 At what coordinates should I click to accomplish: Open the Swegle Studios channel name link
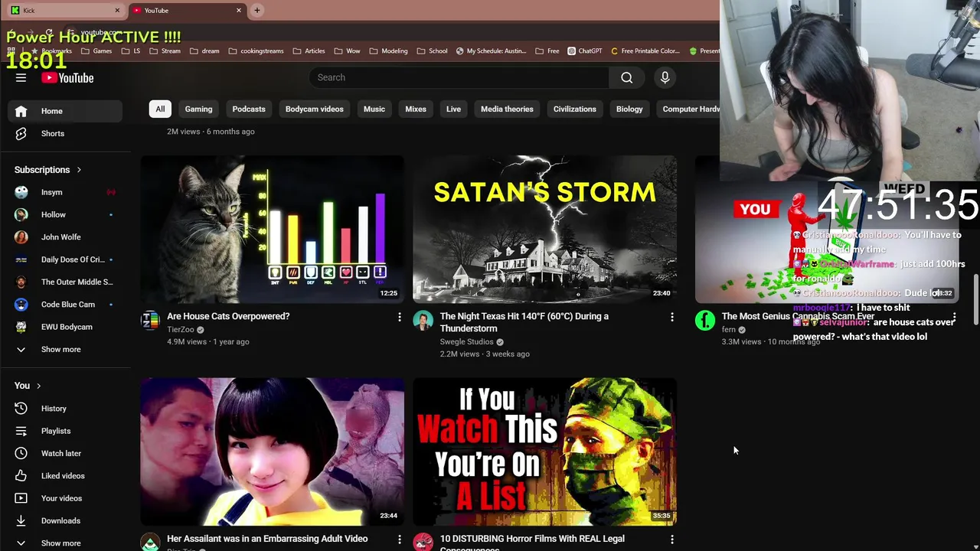click(466, 342)
